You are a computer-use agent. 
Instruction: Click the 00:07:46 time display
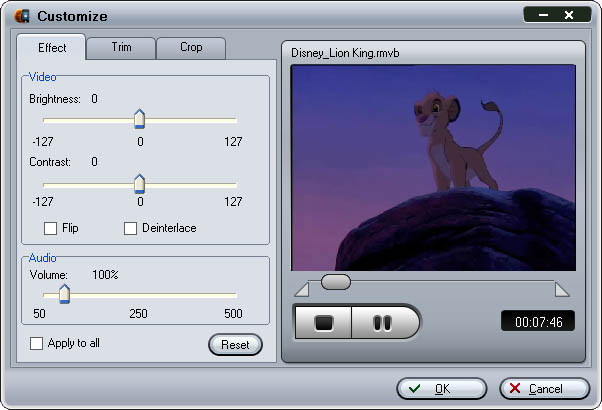538,321
